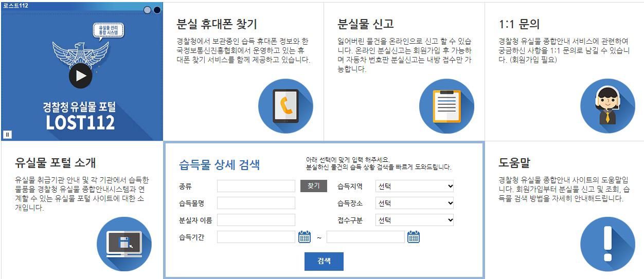Click the 분실물 신고 description text
Viewport: 644px width, 279px height.
point(404,54)
